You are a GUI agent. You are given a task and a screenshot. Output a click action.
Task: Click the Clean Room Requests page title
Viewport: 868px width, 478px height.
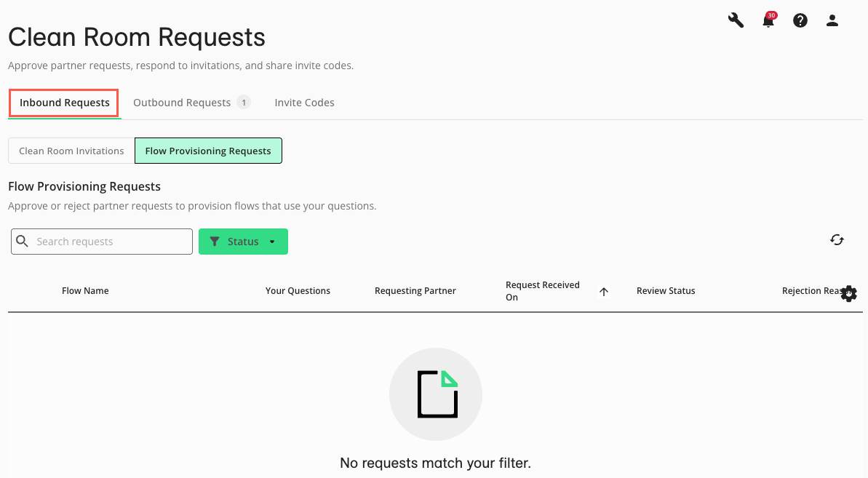(137, 38)
